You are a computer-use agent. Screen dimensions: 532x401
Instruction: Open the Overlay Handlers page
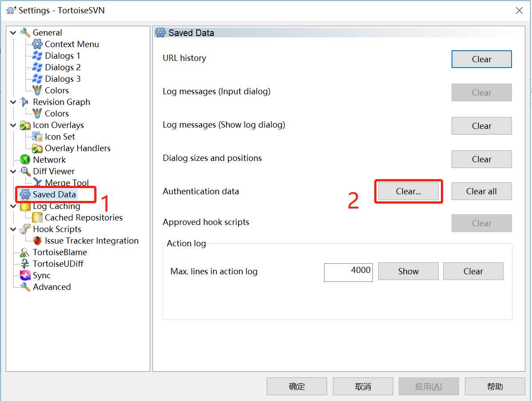click(x=78, y=148)
